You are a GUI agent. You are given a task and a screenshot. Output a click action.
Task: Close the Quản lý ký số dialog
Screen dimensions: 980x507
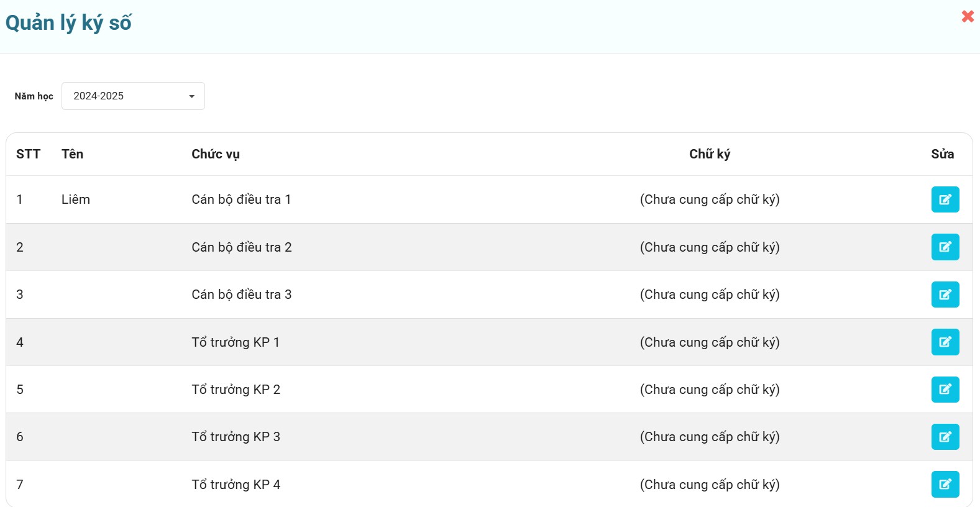click(x=967, y=16)
